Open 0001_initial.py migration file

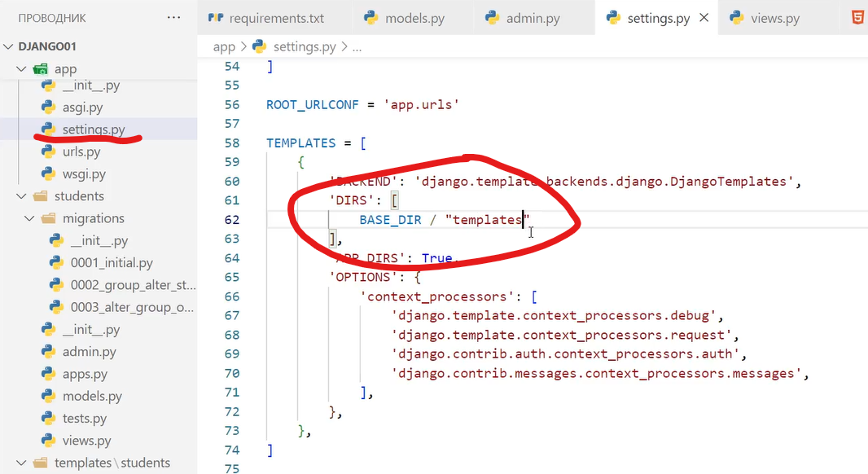[112, 263]
